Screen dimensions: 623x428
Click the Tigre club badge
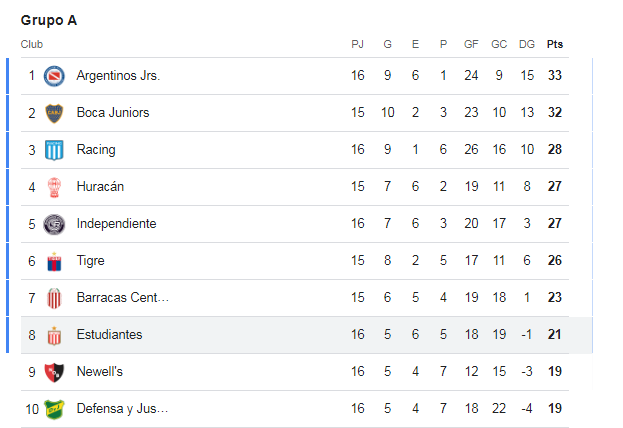(54, 261)
